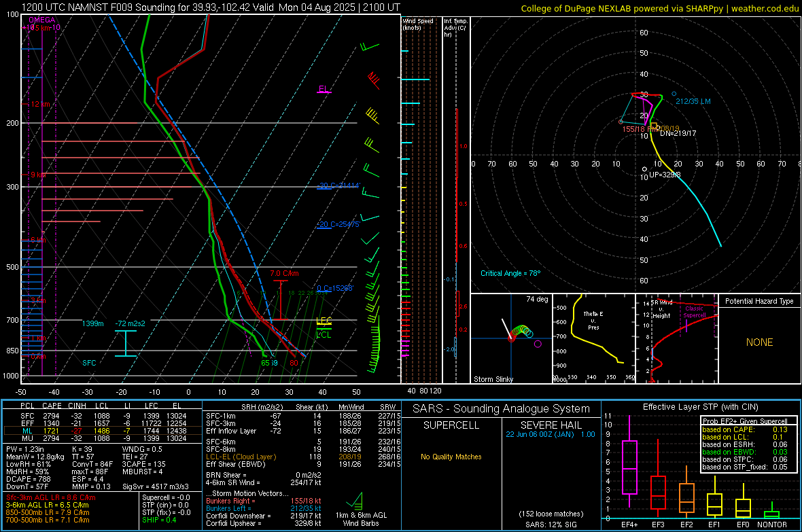The height and width of the screenshot is (532, 802).
Task: Click the Storm Slinky label
Action: click(493, 379)
